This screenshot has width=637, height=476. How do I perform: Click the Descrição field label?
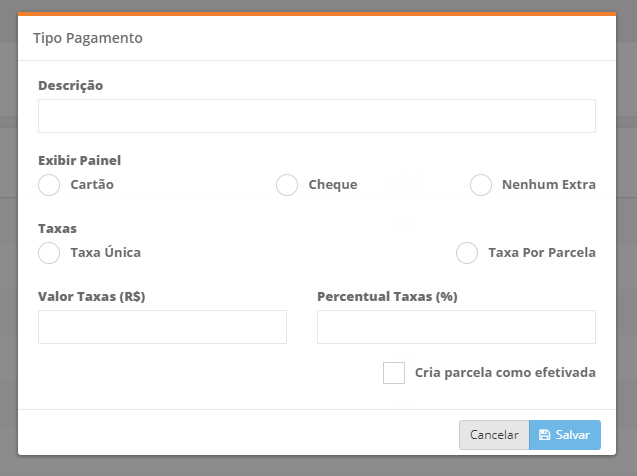tap(71, 86)
